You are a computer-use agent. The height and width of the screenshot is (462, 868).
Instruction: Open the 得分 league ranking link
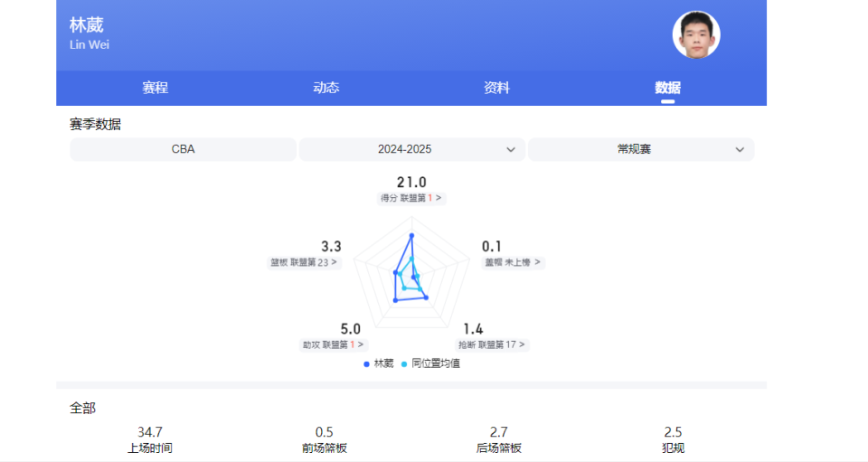click(x=411, y=198)
